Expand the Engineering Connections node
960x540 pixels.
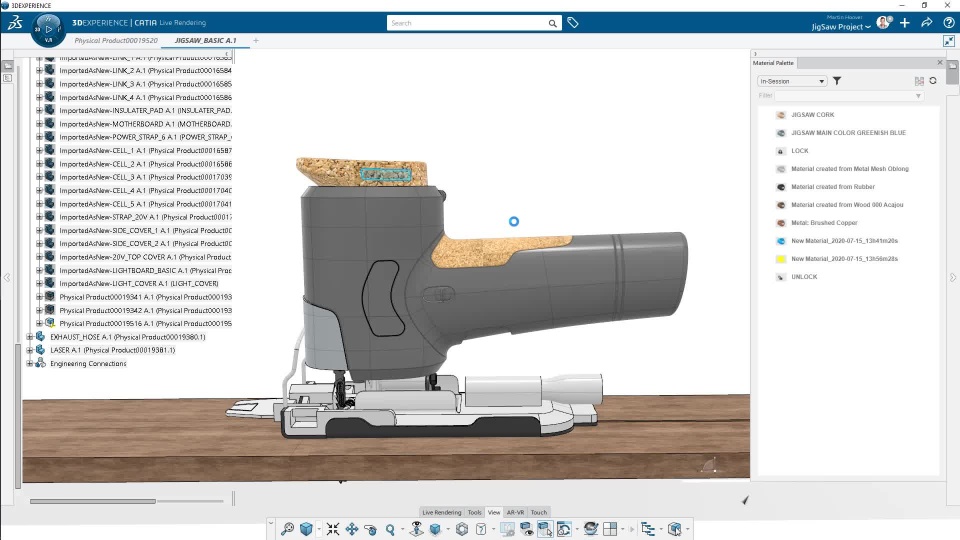click(x=29, y=364)
